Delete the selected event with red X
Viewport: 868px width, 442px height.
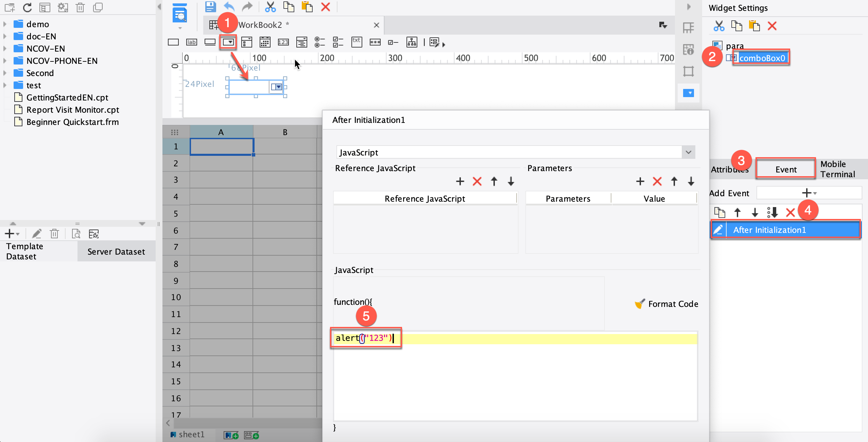(790, 213)
